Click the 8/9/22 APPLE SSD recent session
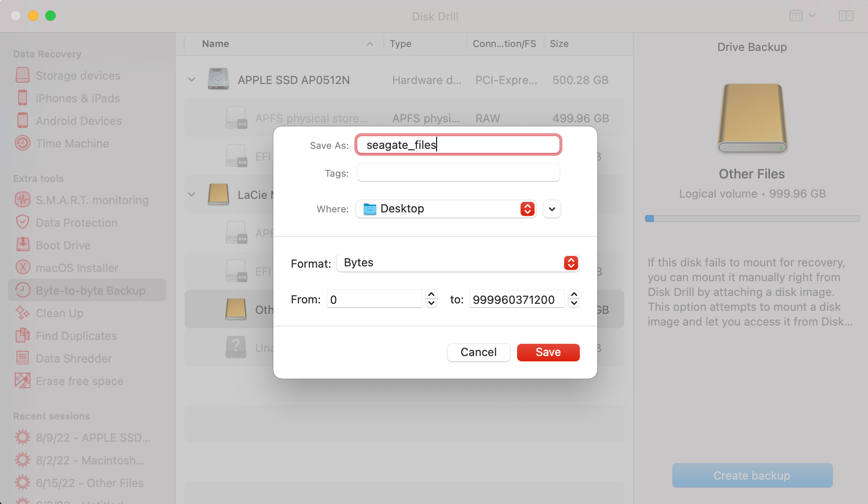The image size is (868, 504). tap(93, 437)
